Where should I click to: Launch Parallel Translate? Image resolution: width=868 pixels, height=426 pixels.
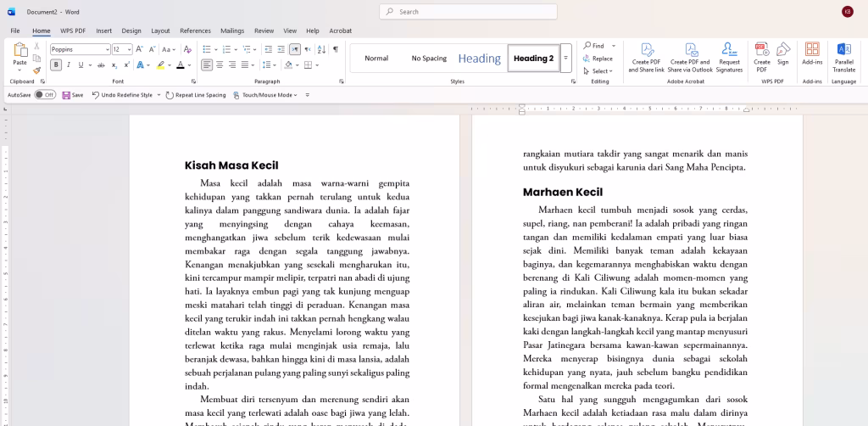tap(844, 58)
